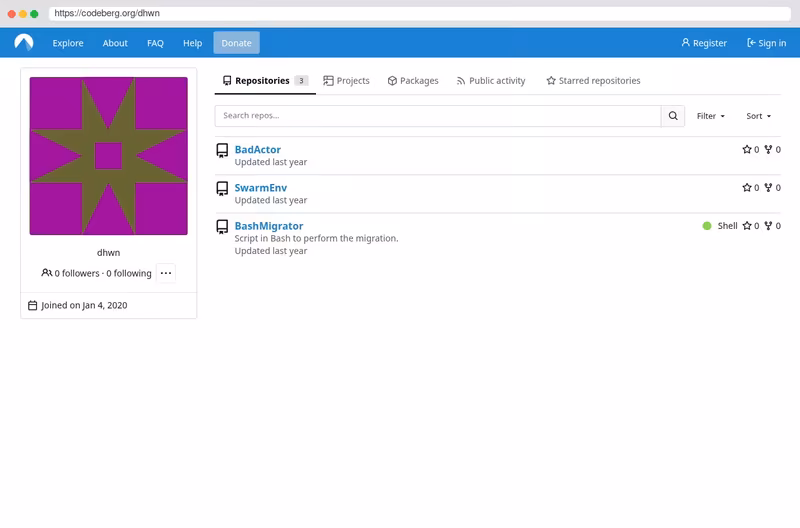Click the fork icon on BashMigrator row
Image resolution: width=800 pixels, height=528 pixels.
(x=768, y=226)
